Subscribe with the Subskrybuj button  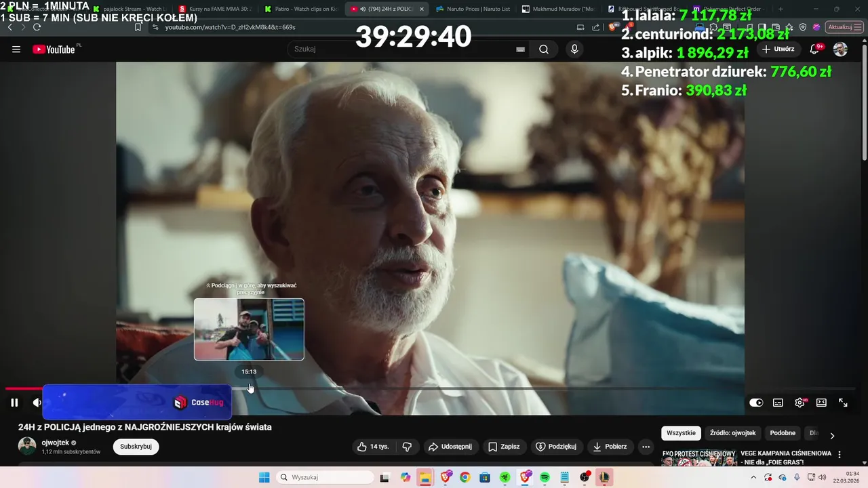pos(136,447)
